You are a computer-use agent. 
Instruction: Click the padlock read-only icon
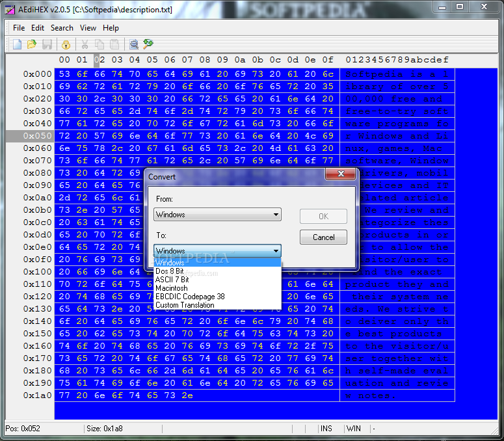point(66,44)
